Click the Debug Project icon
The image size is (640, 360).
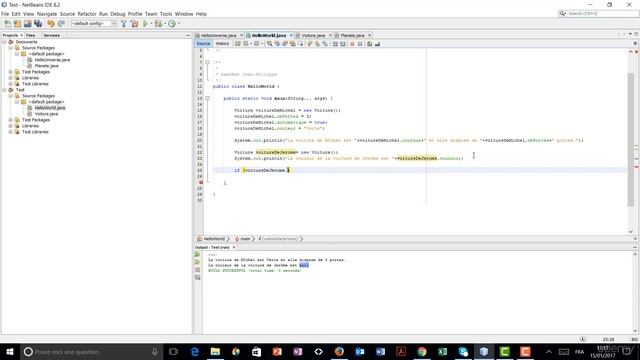click(x=158, y=24)
